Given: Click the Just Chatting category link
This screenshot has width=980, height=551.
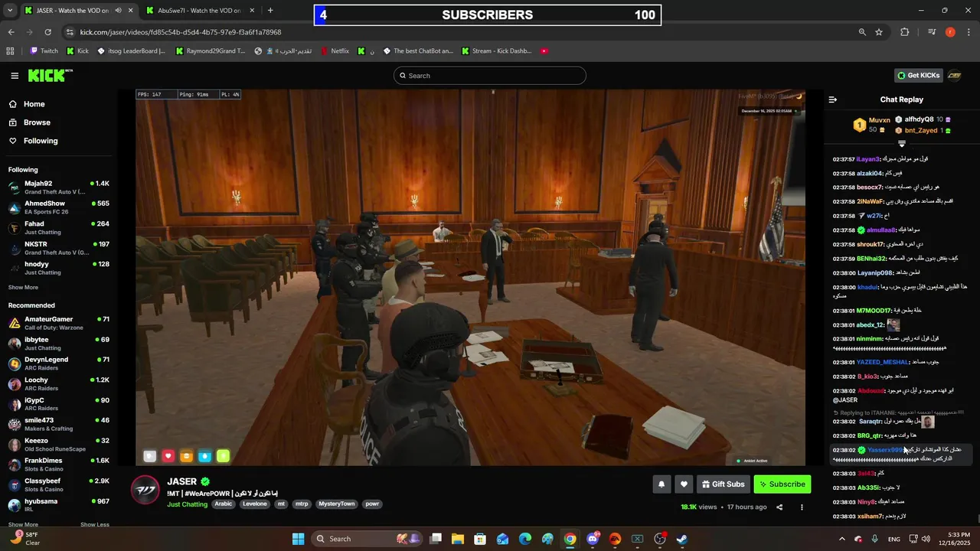Looking at the screenshot, I should pyautogui.click(x=188, y=504).
